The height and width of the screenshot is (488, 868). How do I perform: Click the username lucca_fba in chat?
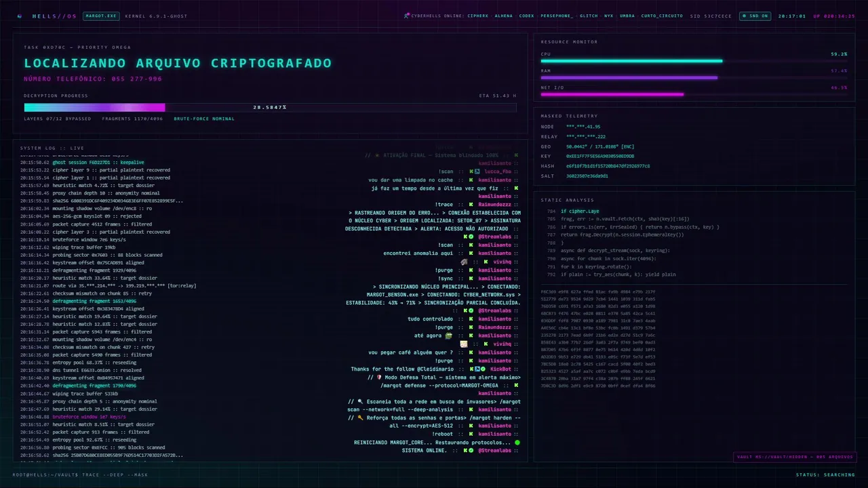pyautogui.click(x=498, y=171)
